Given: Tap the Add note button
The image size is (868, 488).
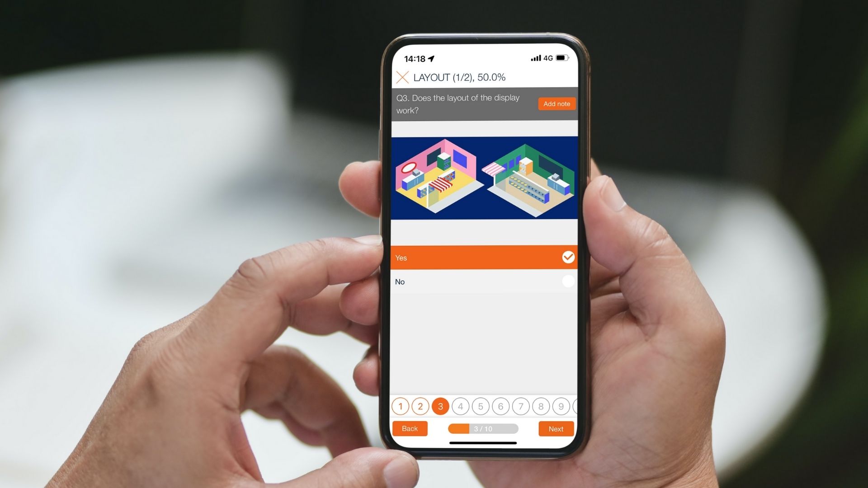Looking at the screenshot, I should pos(556,103).
